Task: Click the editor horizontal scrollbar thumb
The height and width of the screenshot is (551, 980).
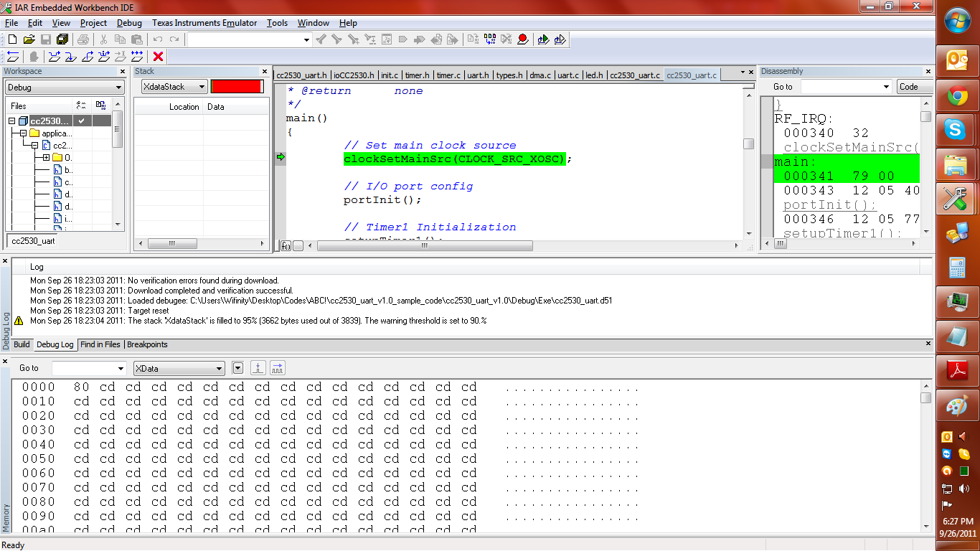Action: [425, 245]
